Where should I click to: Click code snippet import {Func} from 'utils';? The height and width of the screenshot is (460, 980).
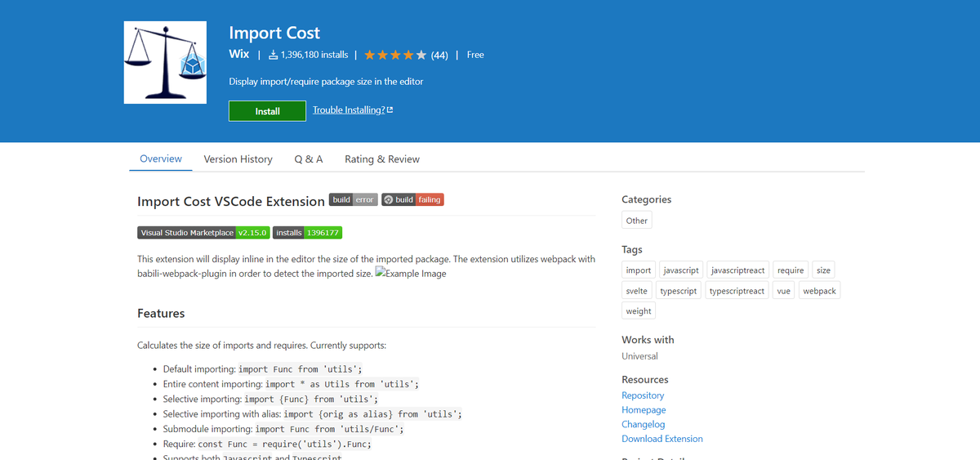click(x=311, y=399)
